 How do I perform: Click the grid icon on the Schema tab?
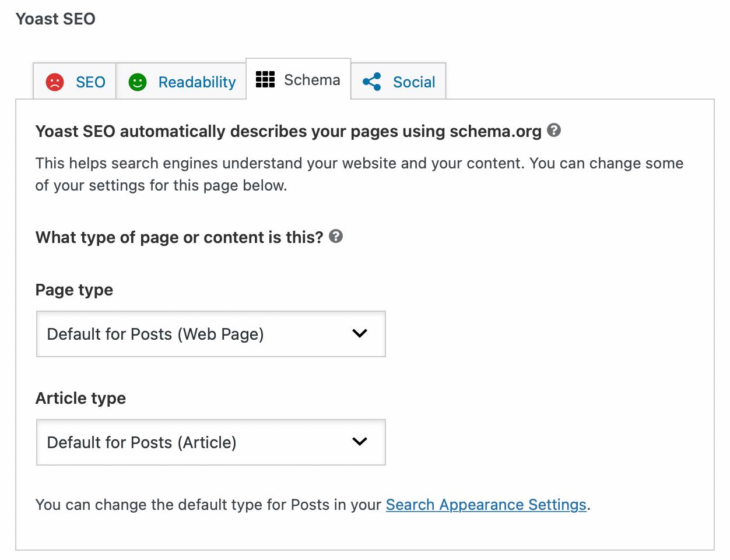point(265,80)
